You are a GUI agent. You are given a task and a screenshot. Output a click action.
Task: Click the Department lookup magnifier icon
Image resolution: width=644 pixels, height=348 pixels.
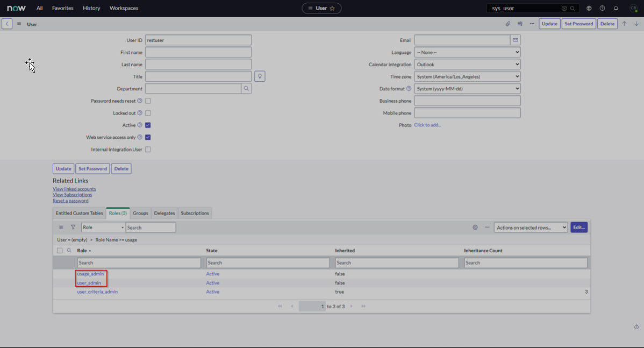tap(246, 89)
